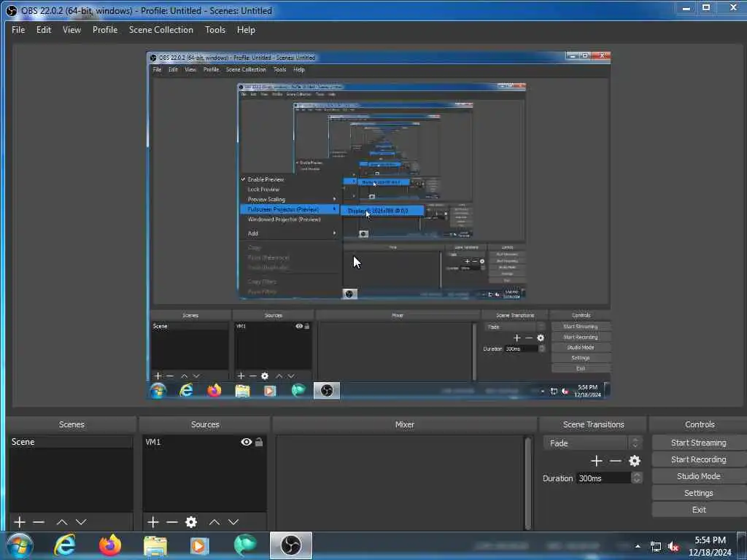Open the Windows Start menu orb

(20, 545)
